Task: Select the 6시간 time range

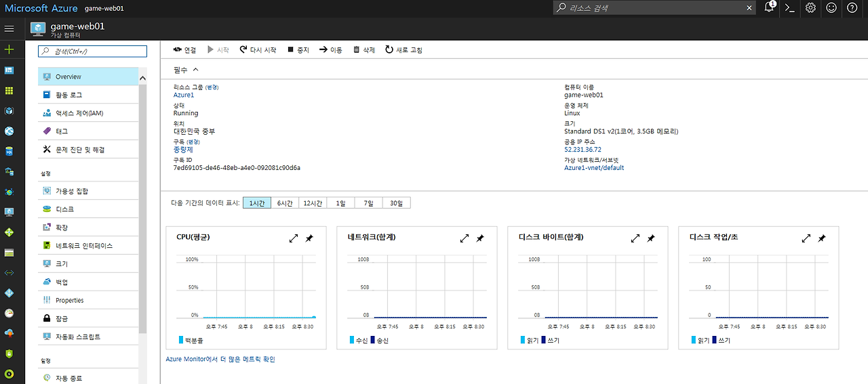Action: (x=285, y=203)
